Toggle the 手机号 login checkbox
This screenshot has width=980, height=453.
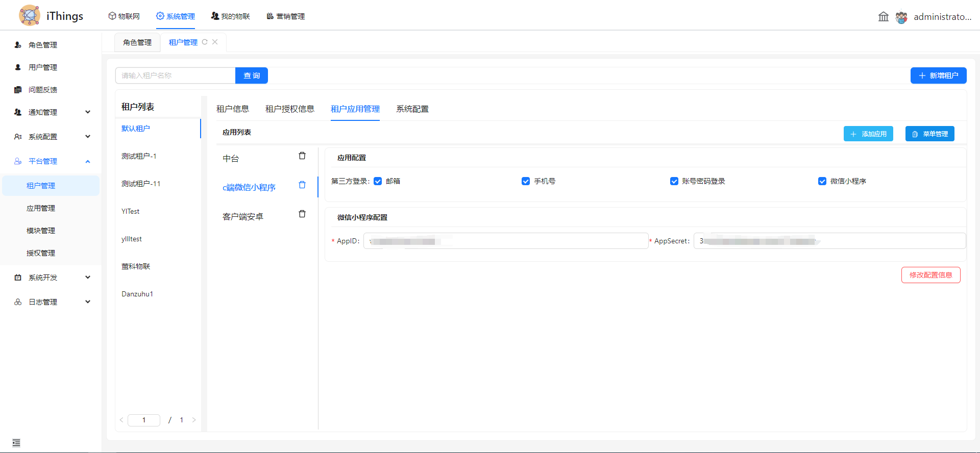click(x=526, y=182)
